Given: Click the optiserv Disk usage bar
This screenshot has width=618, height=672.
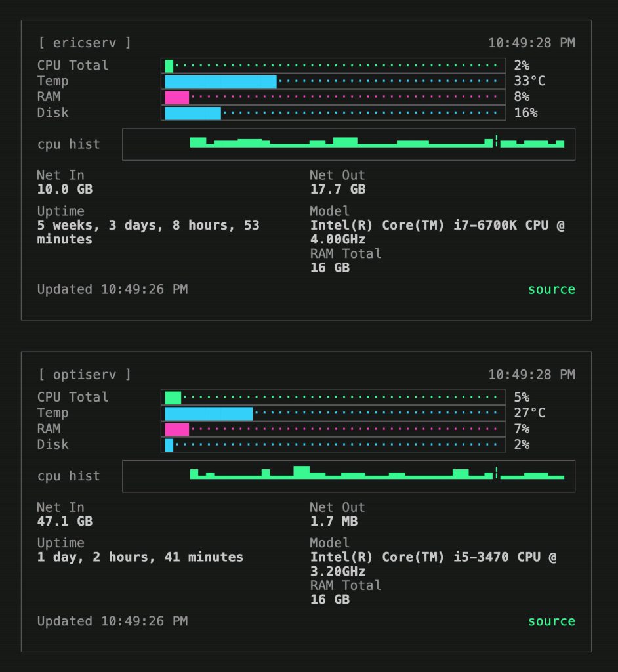Looking at the screenshot, I should (x=333, y=445).
